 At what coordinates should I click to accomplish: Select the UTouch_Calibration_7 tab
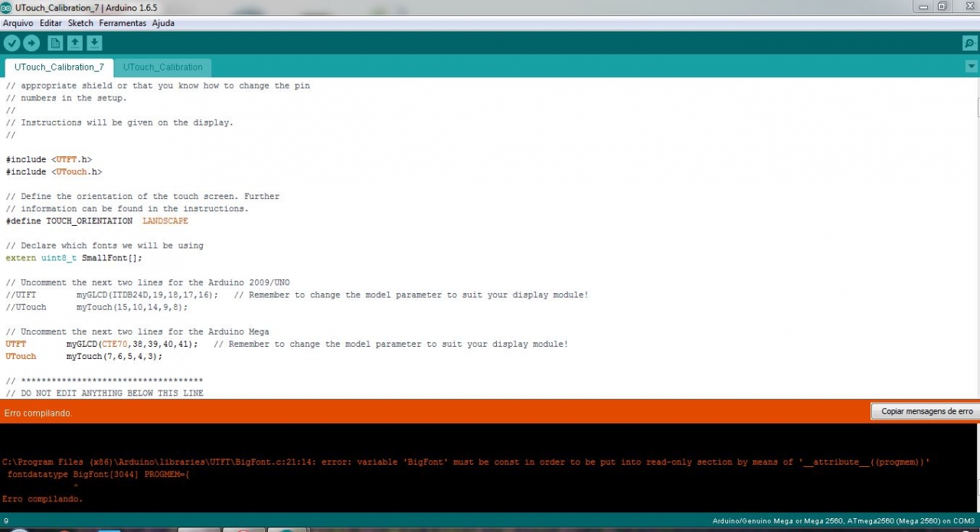(59, 67)
